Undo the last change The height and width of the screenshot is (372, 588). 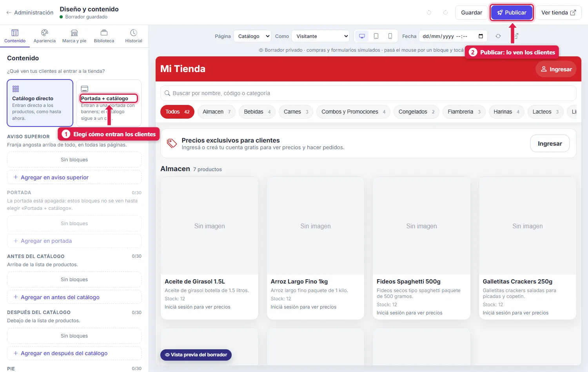[429, 13]
